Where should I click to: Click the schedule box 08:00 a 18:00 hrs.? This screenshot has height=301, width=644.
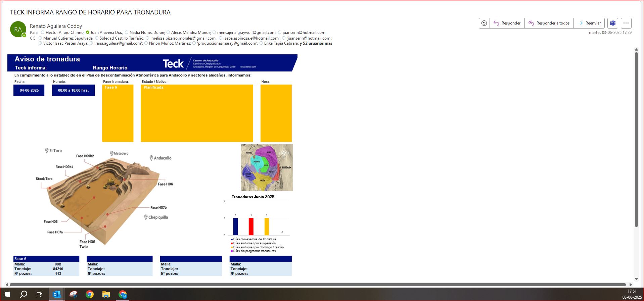coord(73,90)
